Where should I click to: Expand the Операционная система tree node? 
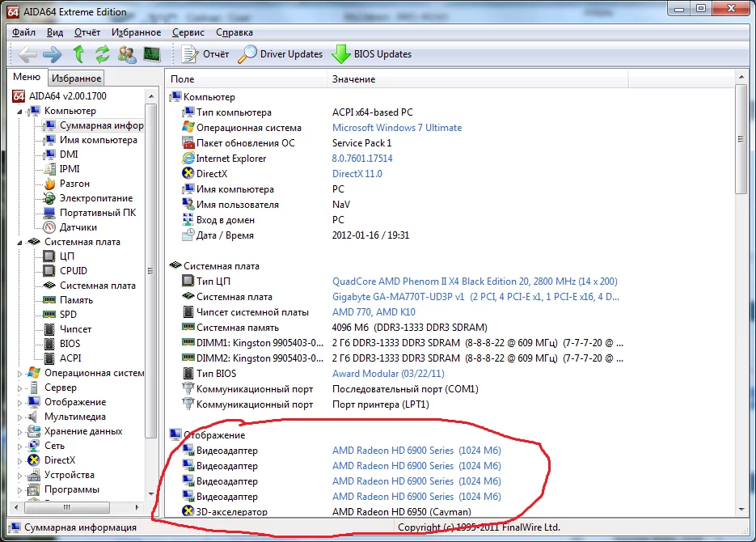(19, 372)
